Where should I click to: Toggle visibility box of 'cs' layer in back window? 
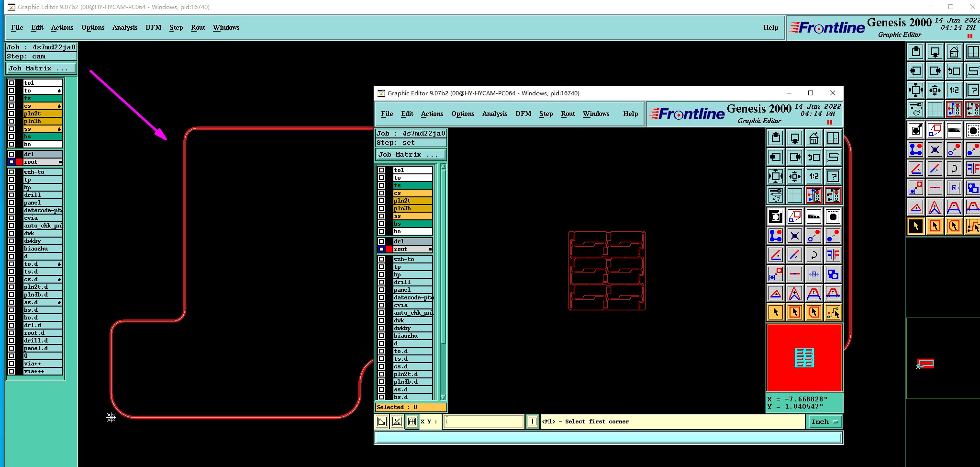click(11, 106)
